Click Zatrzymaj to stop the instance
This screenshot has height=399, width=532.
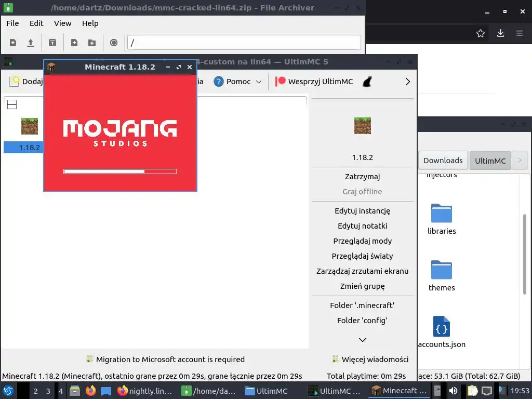pos(362,177)
